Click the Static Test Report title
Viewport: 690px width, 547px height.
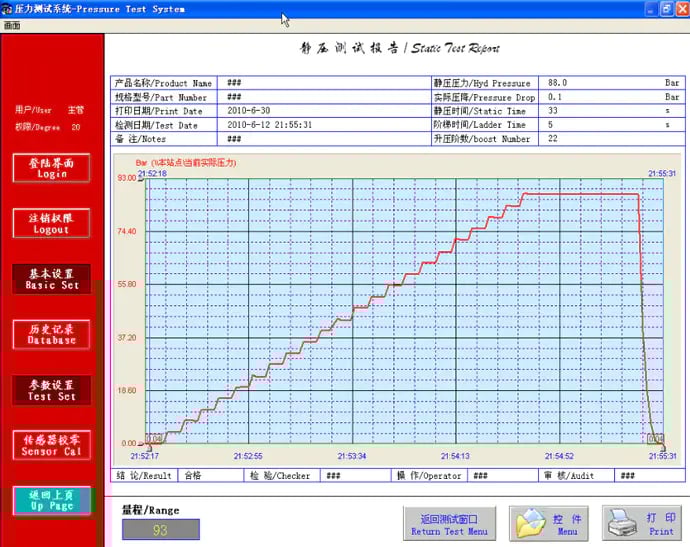point(400,48)
